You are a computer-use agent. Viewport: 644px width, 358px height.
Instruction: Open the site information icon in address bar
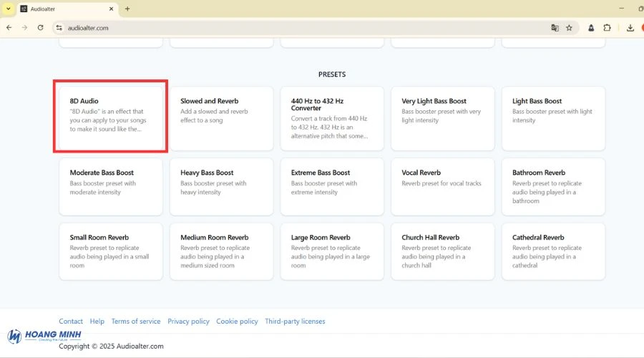59,28
